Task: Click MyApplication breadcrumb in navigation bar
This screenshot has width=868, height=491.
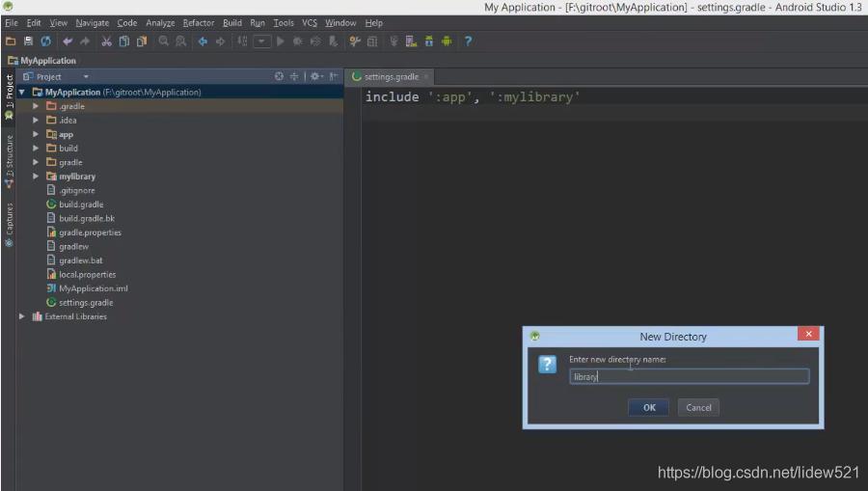Action: pyautogui.click(x=42, y=61)
